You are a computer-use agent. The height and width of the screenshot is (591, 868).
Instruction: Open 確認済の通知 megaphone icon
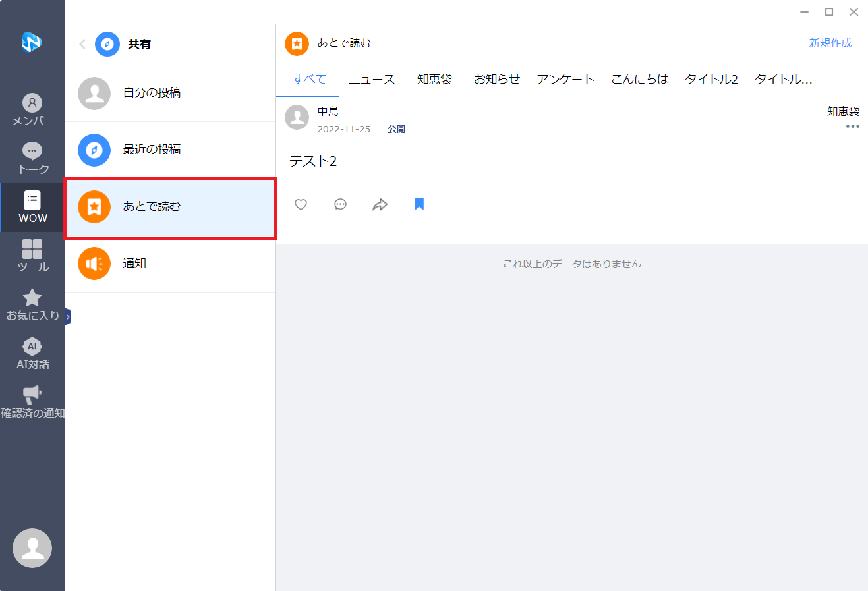[x=32, y=403]
